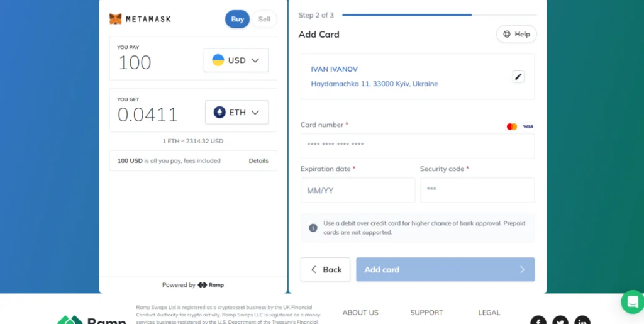Open the LEGAL footer heading

[489, 313]
